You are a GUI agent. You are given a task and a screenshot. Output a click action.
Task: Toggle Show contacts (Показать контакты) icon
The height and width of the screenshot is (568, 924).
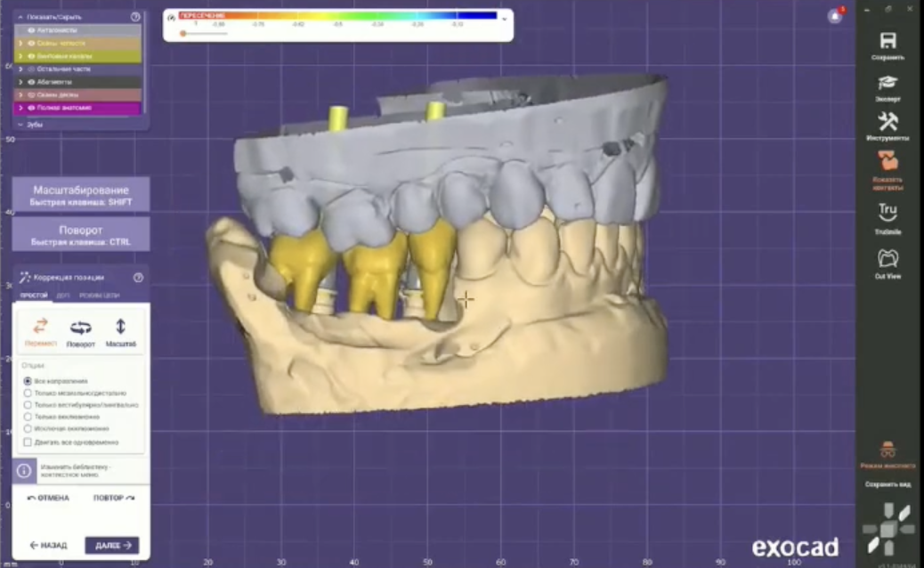(888, 161)
